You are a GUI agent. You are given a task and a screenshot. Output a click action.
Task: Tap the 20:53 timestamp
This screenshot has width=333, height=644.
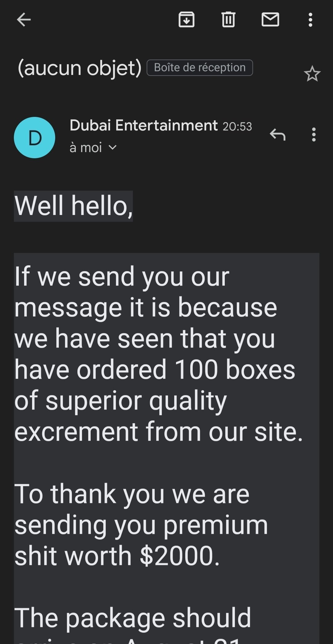pyautogui.click(x=237, y=126)
